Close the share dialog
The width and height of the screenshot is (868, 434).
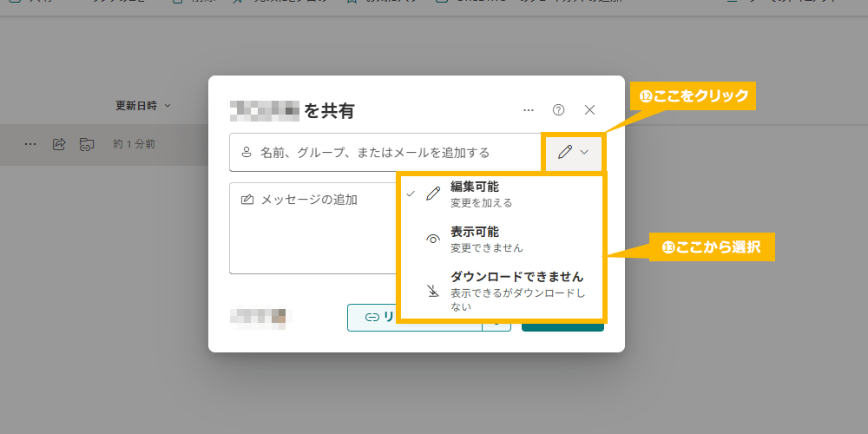[589, 110]
